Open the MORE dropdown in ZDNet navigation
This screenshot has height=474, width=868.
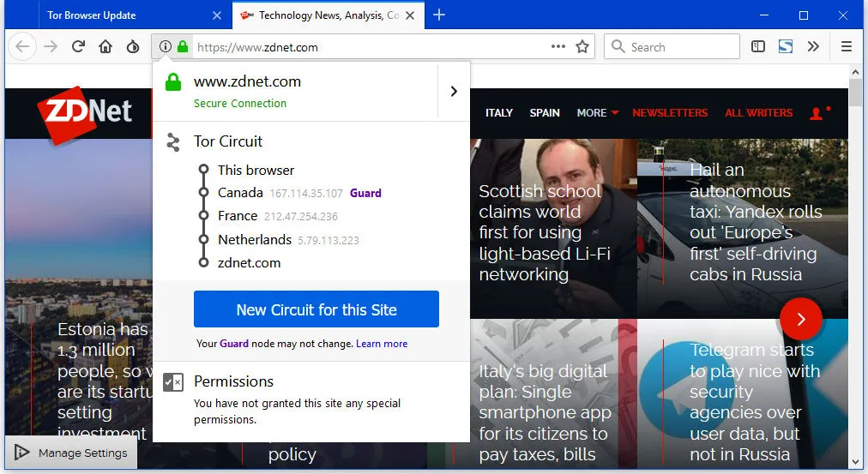597,113
